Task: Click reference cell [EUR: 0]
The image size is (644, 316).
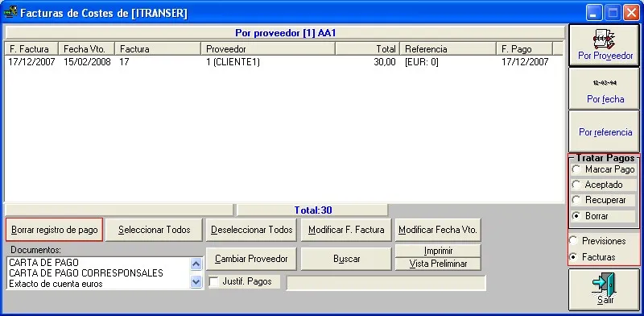Action: pos(422,62)
